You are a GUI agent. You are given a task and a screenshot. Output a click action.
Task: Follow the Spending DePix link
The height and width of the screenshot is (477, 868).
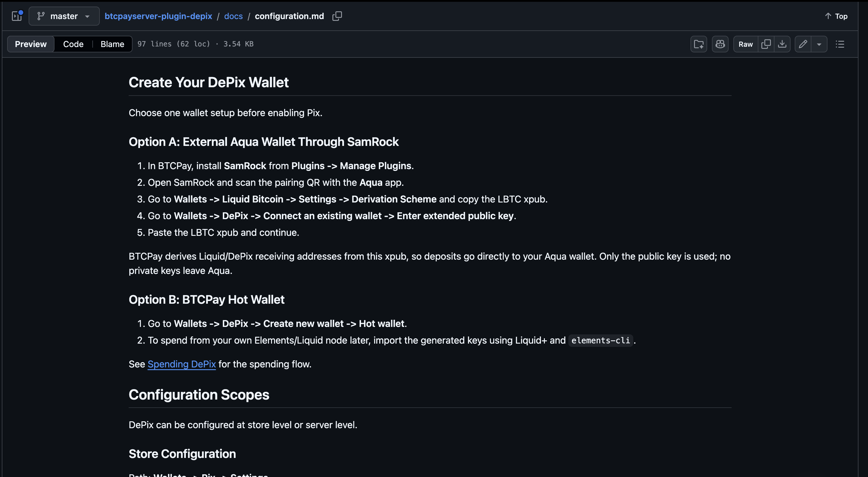point(182,364)
